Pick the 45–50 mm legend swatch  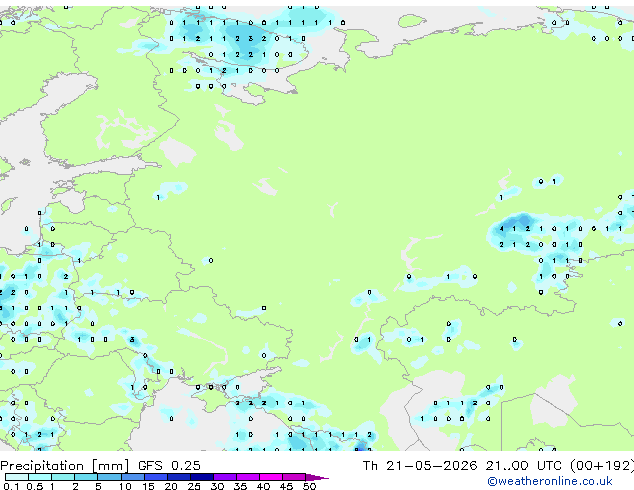pyautogui.click(x=294, y=477)
